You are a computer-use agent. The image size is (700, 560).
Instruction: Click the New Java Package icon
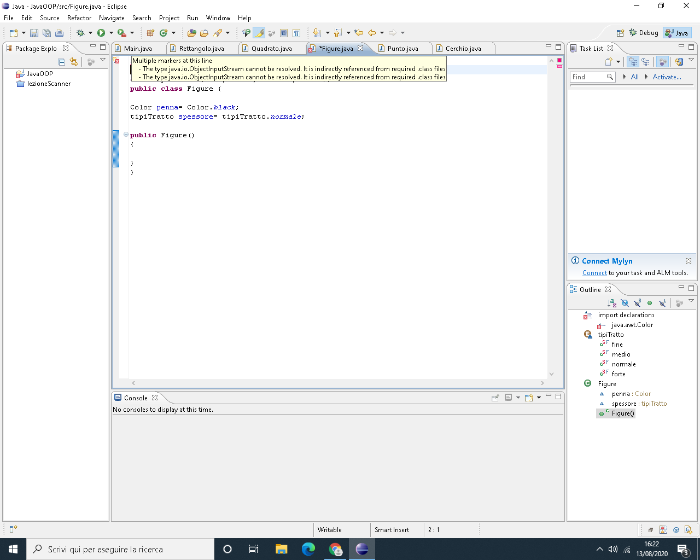[150, 33]
